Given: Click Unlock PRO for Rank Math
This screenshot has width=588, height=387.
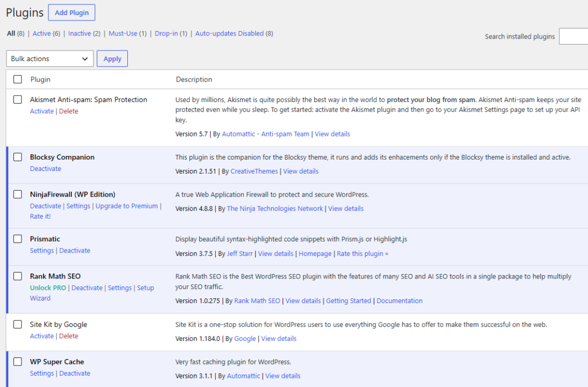Looking at the screenshot, I should [48, 288].
